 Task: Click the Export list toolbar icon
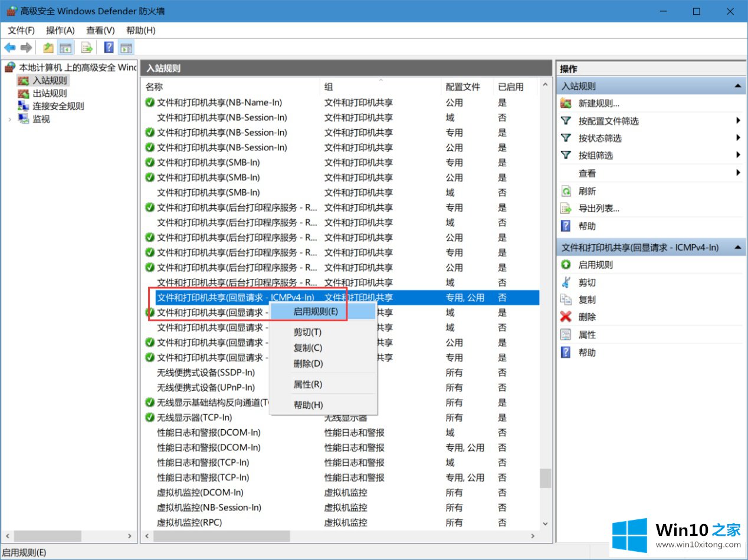[x=87, y=48]
